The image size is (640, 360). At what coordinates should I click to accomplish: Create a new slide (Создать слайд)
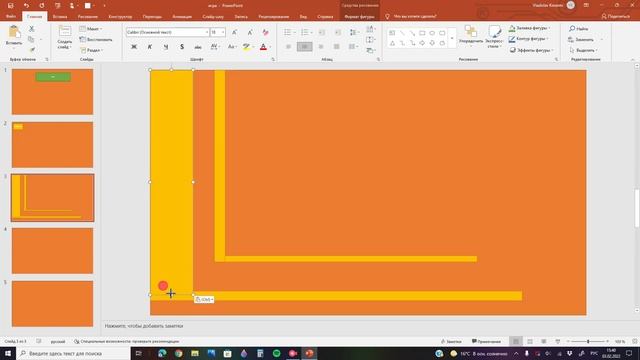pyautogui.click(x=64, y=37)
